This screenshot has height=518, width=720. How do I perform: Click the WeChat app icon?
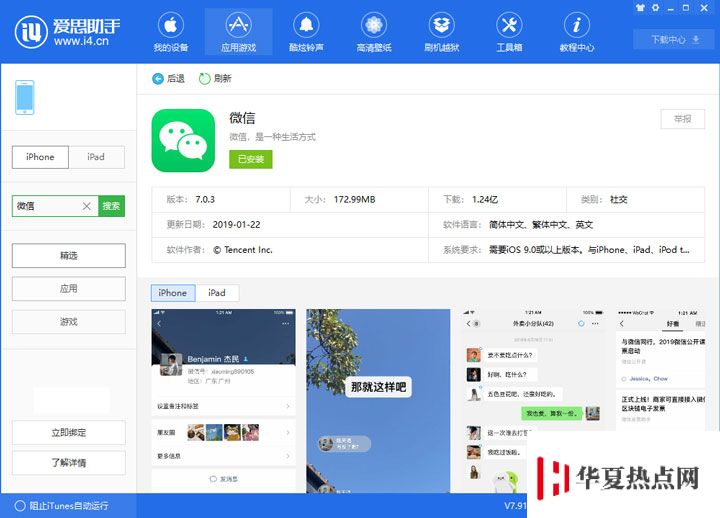pyautogui.click(x=183, y=141)
